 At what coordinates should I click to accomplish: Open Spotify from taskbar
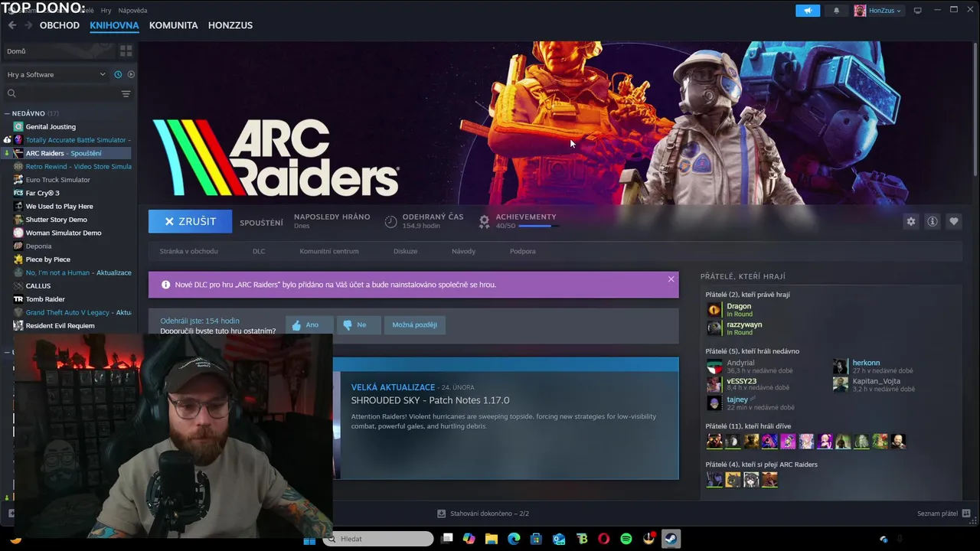pos(626,539)
